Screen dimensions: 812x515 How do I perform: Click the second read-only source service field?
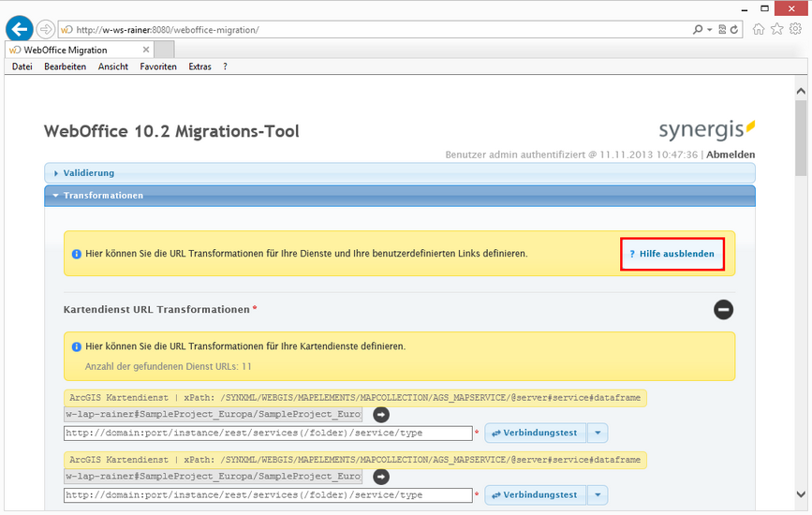click(x=213, y=477)
